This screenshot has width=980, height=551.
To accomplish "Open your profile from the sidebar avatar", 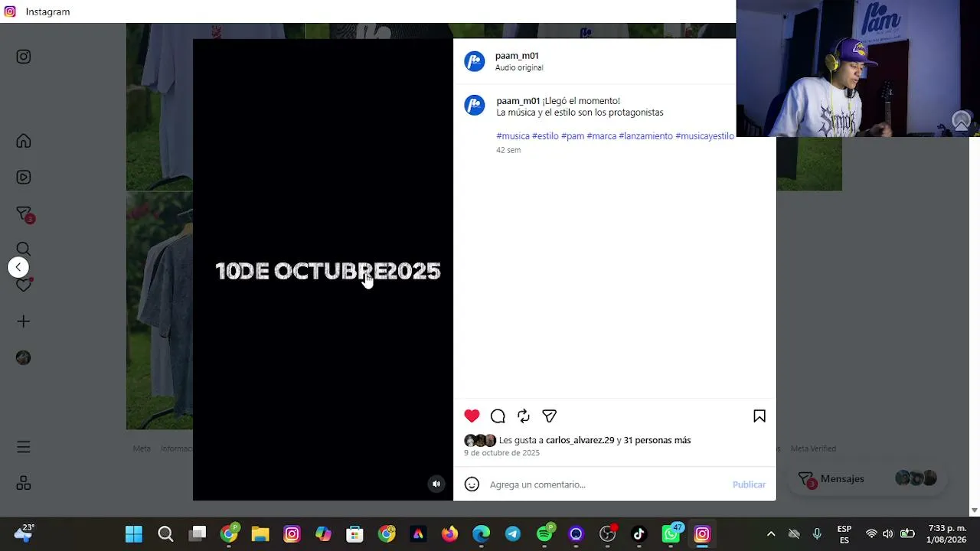I will pyautogui.click(x=24, y=357).
